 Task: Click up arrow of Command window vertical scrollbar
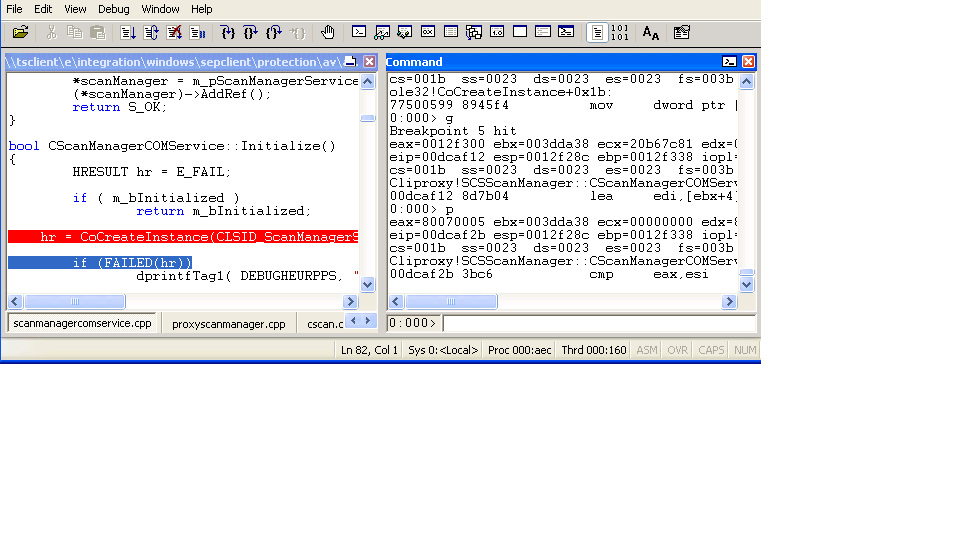tap(746, 81)
